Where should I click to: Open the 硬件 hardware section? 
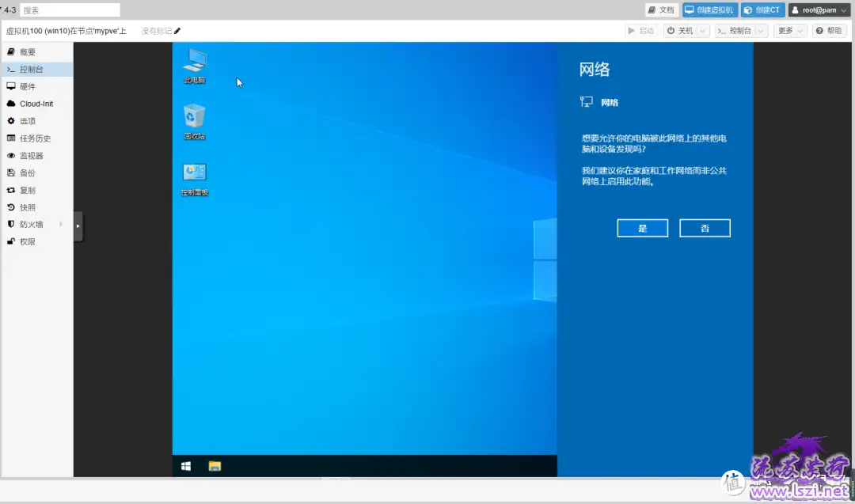tap(37, 86)
